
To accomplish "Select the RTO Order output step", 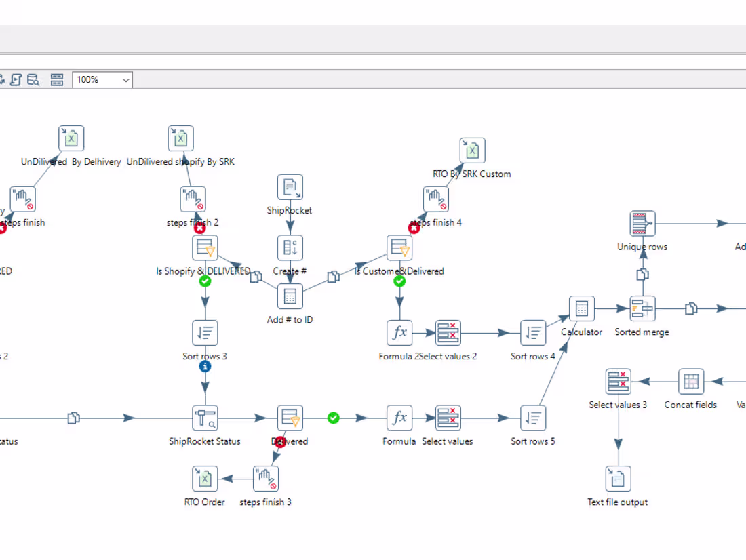I will point(204,478).
